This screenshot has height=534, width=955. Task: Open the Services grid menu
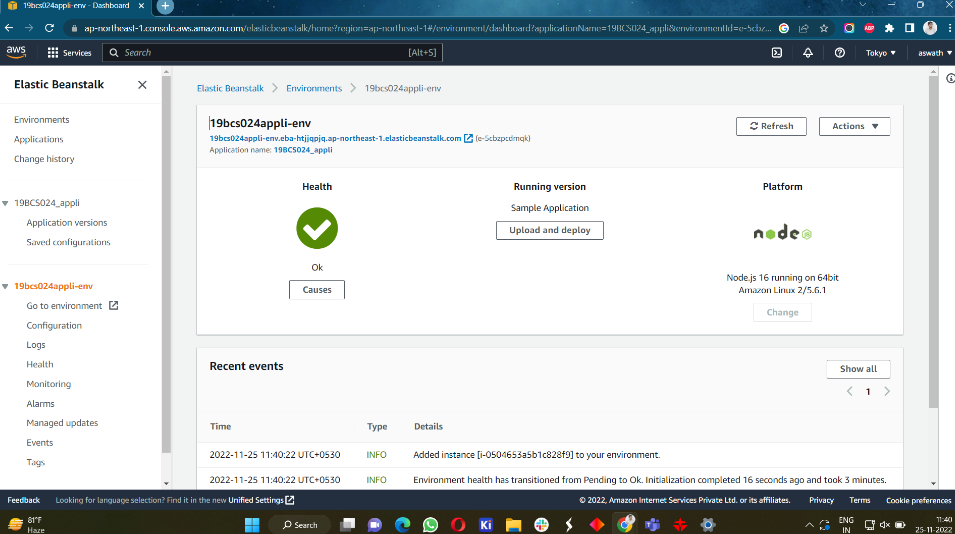(x=69, y=53)
